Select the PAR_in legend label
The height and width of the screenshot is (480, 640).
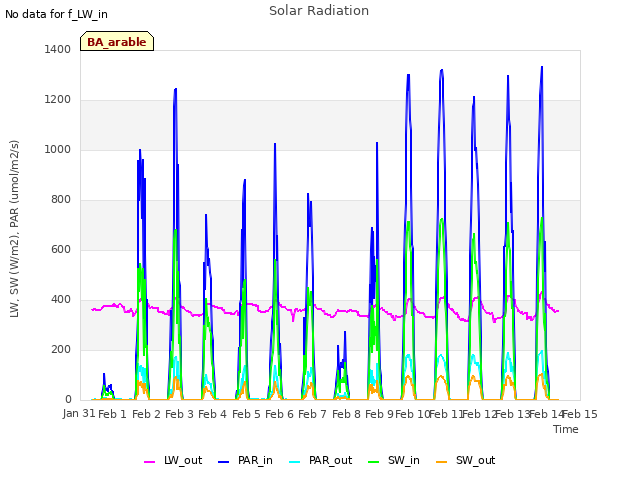(255, 460)
